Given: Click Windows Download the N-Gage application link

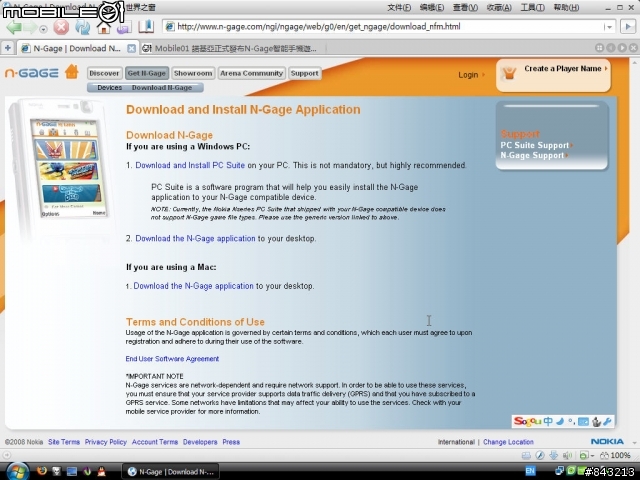Looking at the screenshot, I should pos(195,238).
